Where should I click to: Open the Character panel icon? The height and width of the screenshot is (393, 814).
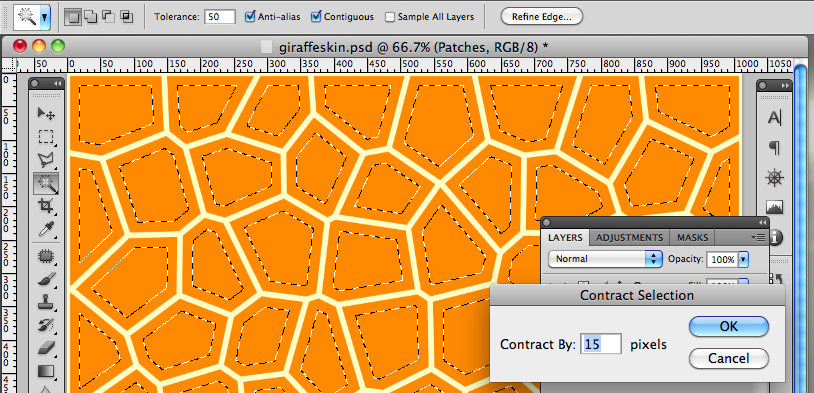[775, 118]
